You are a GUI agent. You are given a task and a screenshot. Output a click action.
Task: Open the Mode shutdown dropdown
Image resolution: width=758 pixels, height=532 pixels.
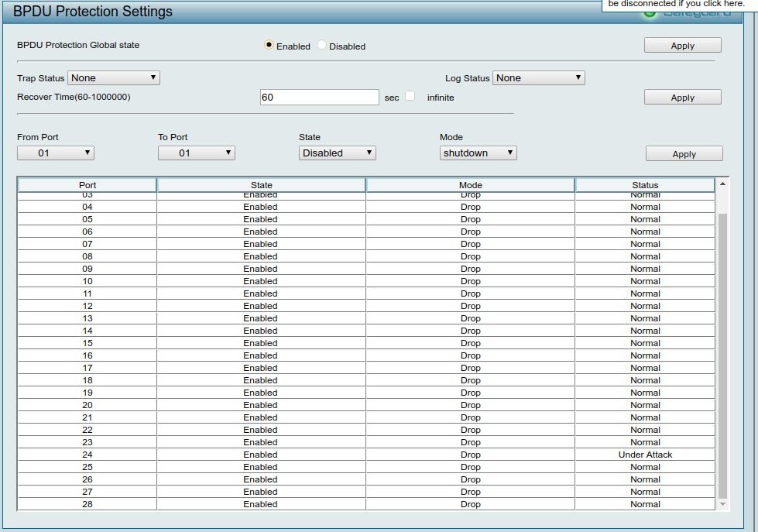tap(478, 153)
